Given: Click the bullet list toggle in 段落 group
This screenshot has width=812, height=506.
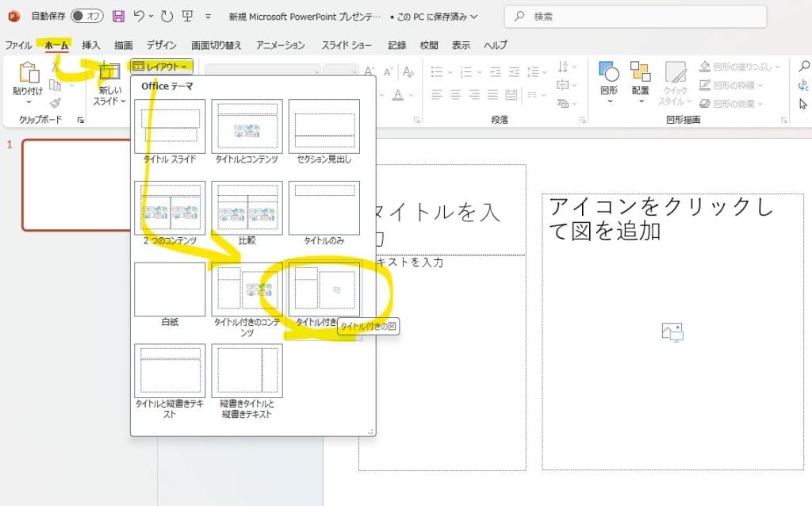Looking at the screenshot, I should (x=438, y=71).
